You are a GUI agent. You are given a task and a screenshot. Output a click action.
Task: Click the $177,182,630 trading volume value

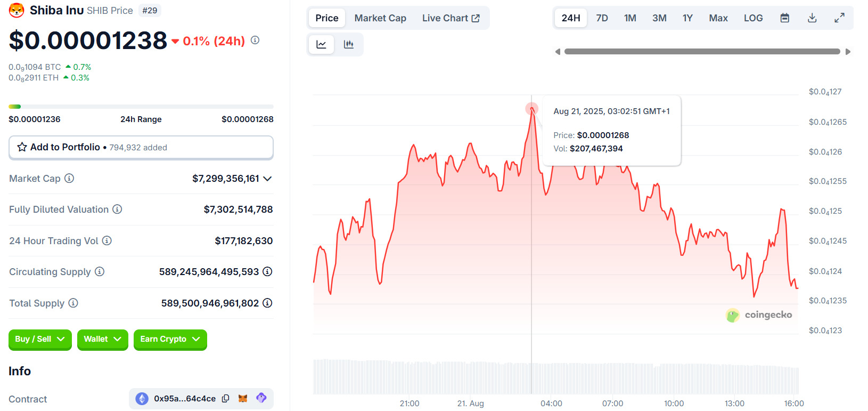(244, 241)
